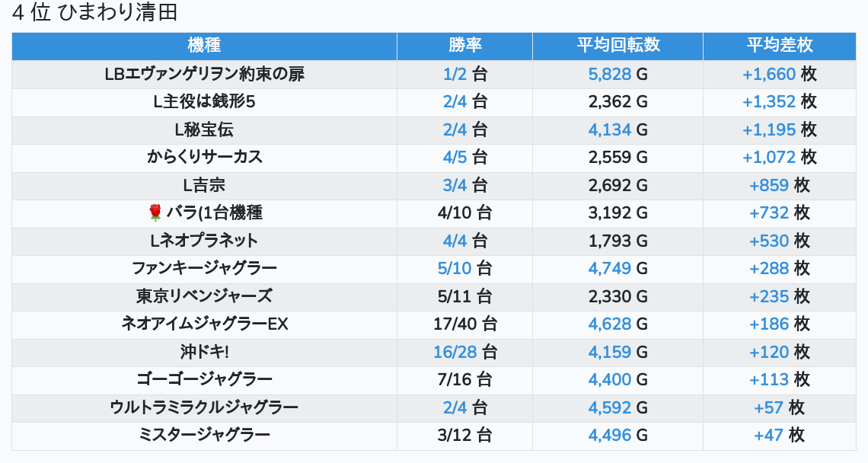Click the rose icon beside バラ(1台機種
Viewport: 868px width, 463px height.
[155, 213]
